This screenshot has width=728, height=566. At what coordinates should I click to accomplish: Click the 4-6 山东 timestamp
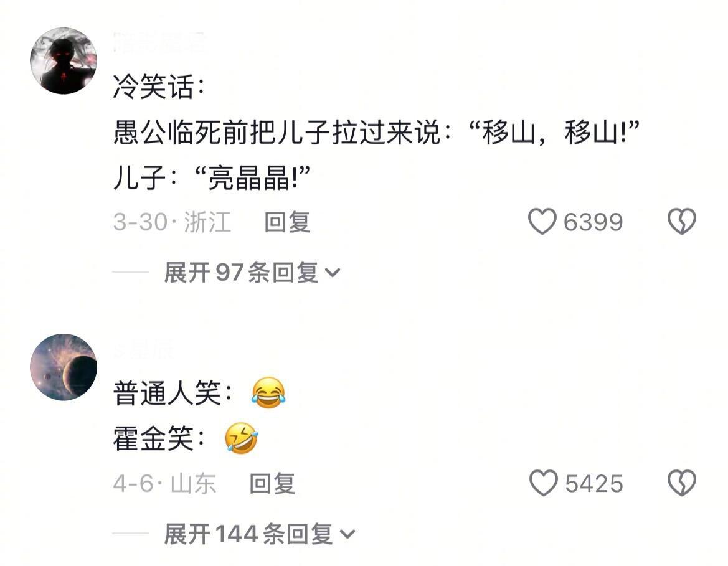[164, 483]
